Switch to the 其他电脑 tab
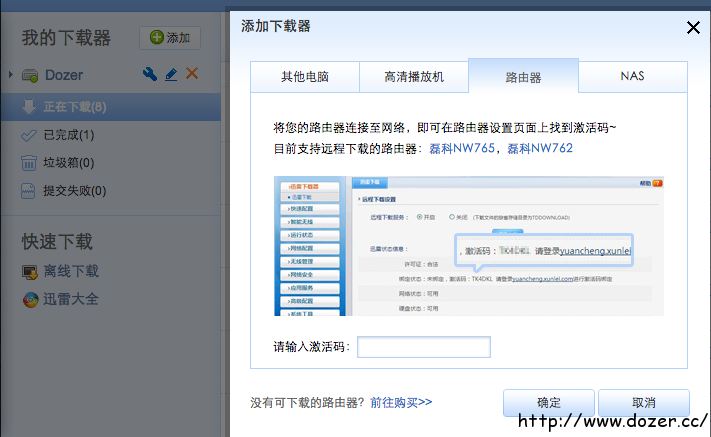The image size is (711, 437). click(305, 77)
